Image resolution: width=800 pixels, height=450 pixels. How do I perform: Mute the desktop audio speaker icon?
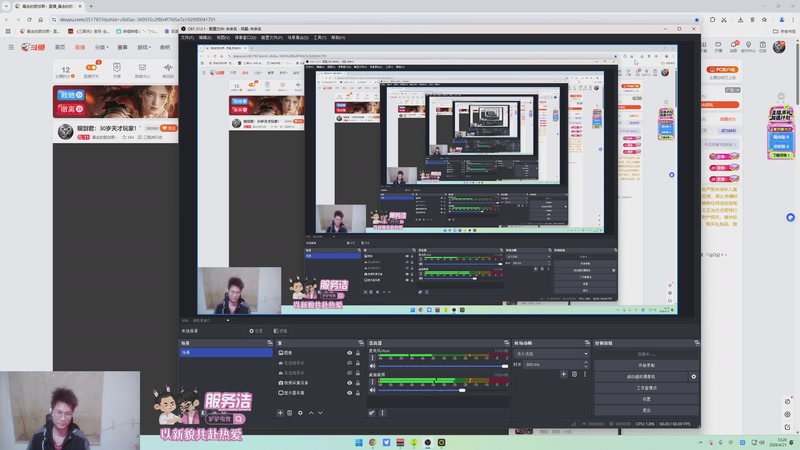372,390
